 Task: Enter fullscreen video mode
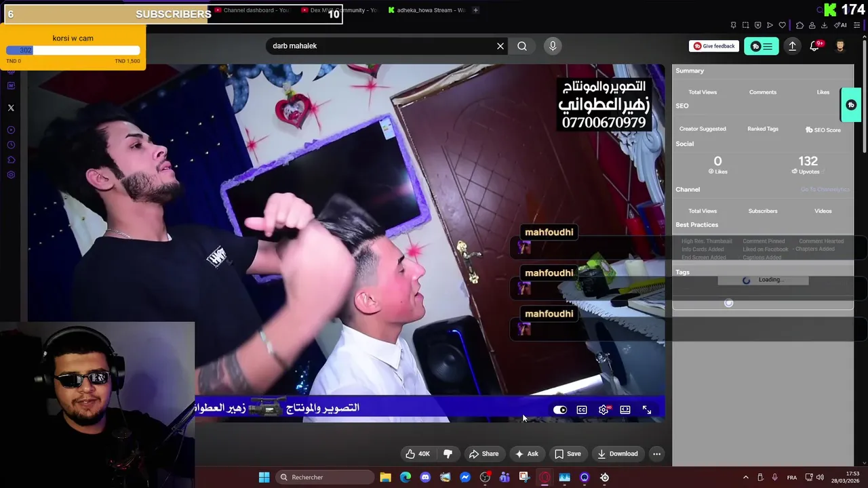coord(647,410)
